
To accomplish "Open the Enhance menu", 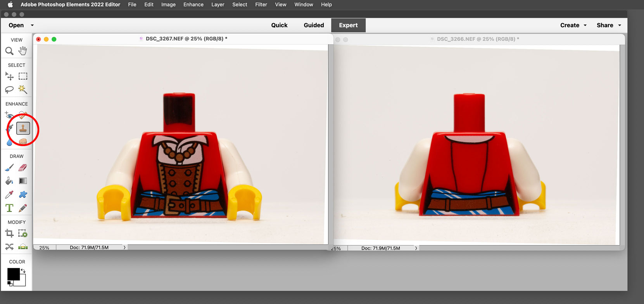I will tap(193, 5).
